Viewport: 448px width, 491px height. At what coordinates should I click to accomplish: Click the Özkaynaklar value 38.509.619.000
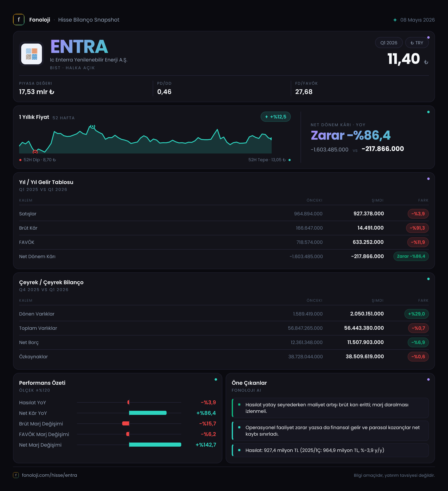click(365, 357)
